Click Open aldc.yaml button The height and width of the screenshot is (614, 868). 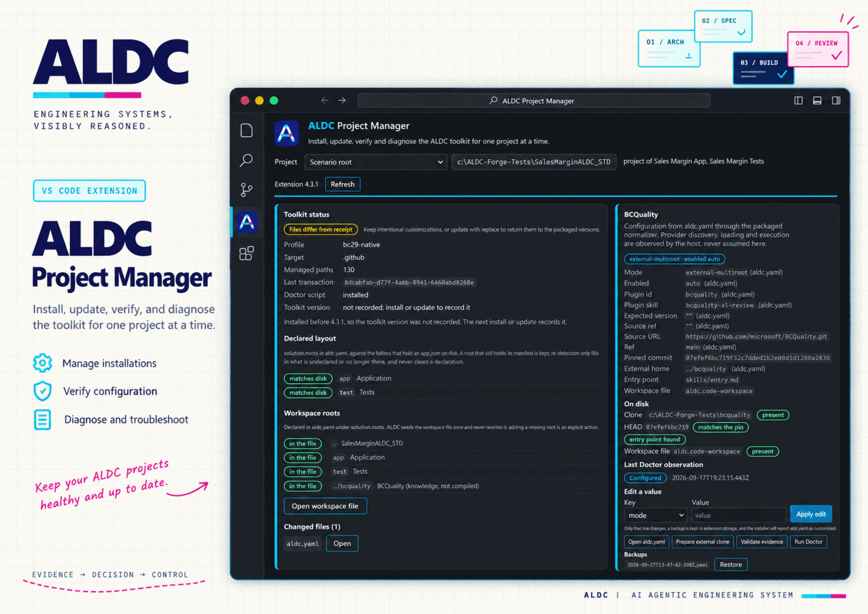(x=646, y=542)
